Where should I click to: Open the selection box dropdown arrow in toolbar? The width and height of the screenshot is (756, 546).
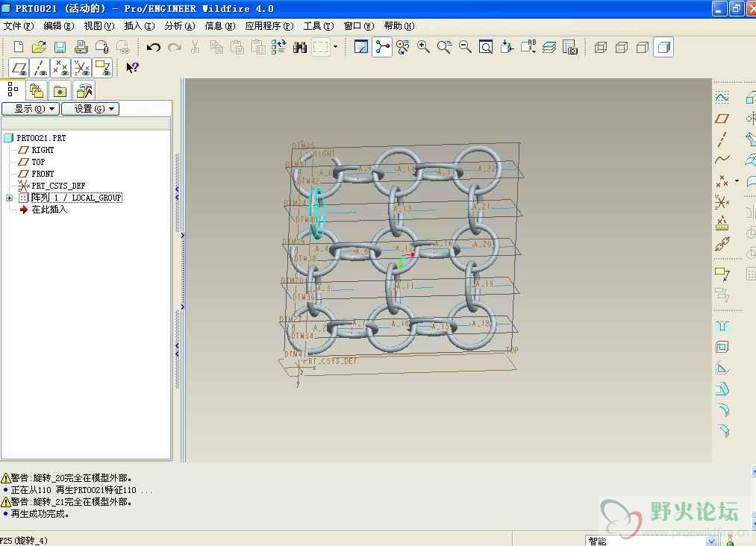pos(335,47)
